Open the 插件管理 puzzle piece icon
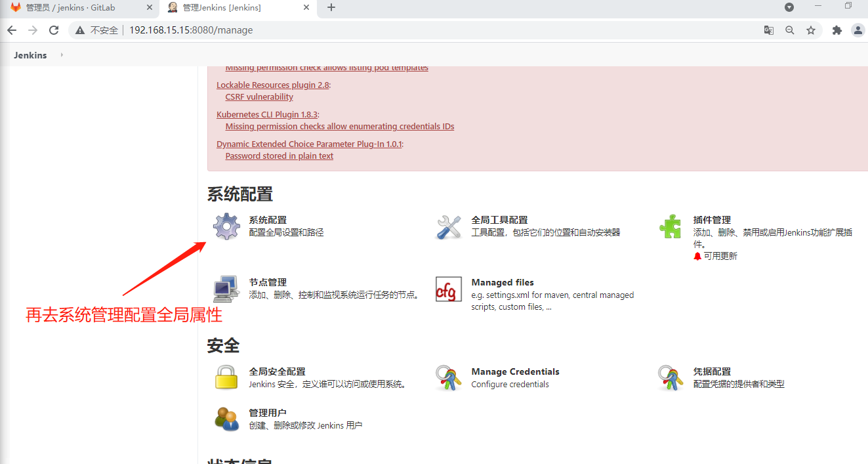868x464 pixels. point(671,226)
